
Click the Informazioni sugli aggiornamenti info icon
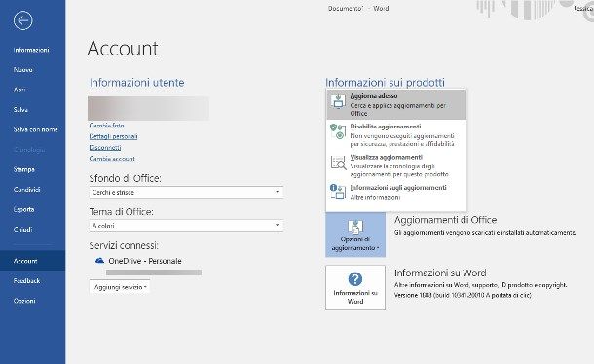coord(338,192)
